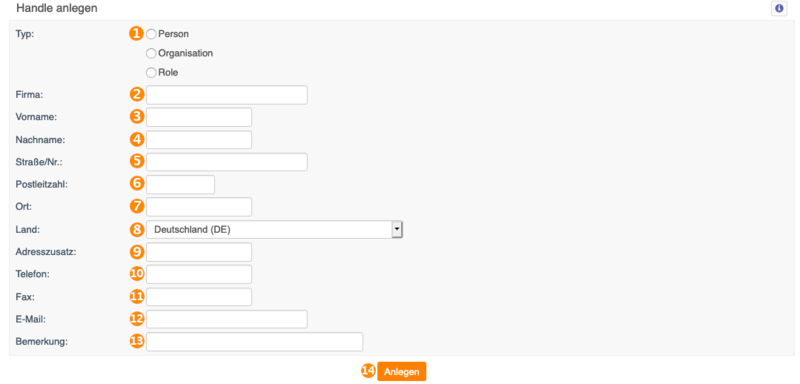Click the Nachname text box

tap(199, 139)
